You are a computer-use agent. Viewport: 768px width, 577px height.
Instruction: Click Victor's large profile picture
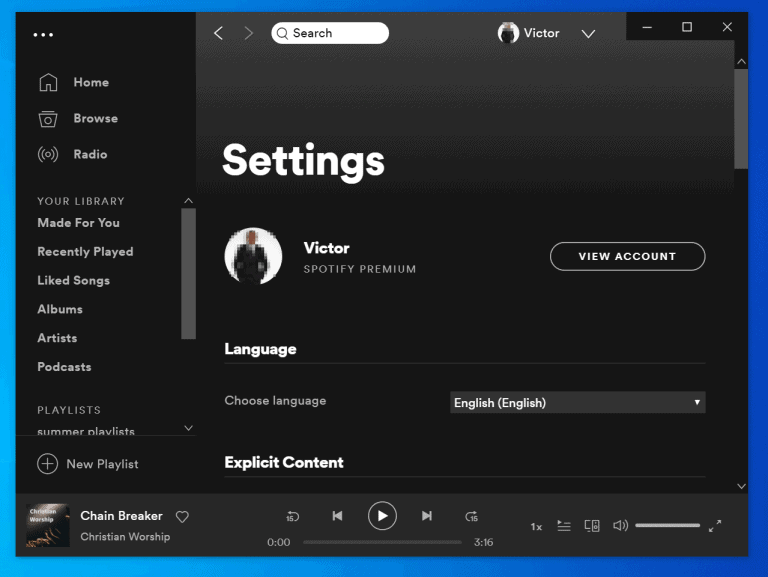pyautogui.click(x=253, y=256)
